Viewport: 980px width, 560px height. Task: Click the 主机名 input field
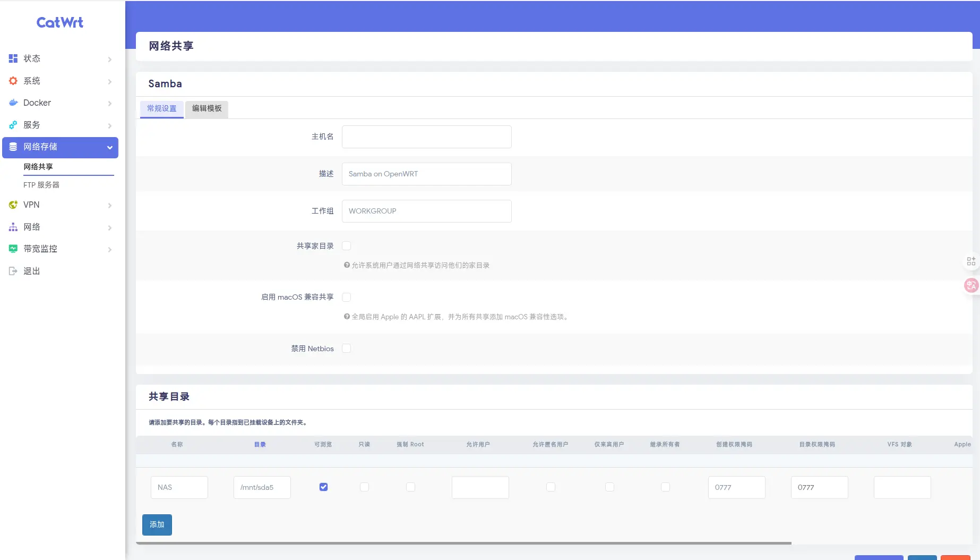click(x=427, y=137)
